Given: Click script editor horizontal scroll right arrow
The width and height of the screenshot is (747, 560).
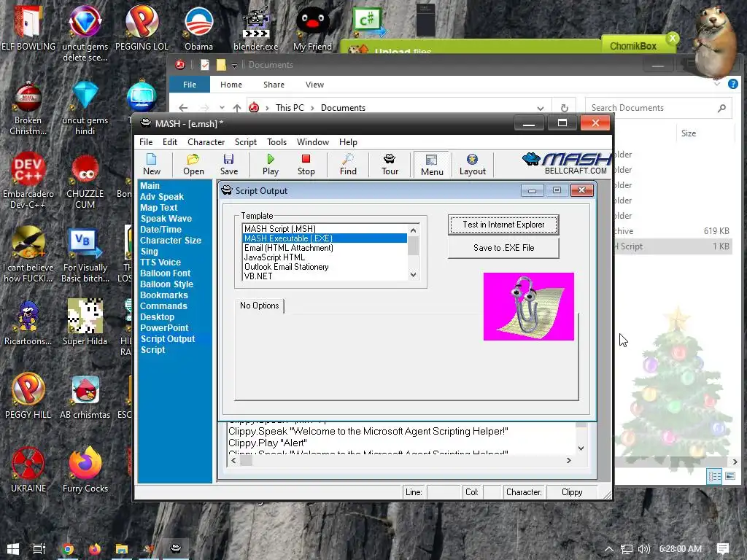Looking at the screenshot, I should (568, 461).
